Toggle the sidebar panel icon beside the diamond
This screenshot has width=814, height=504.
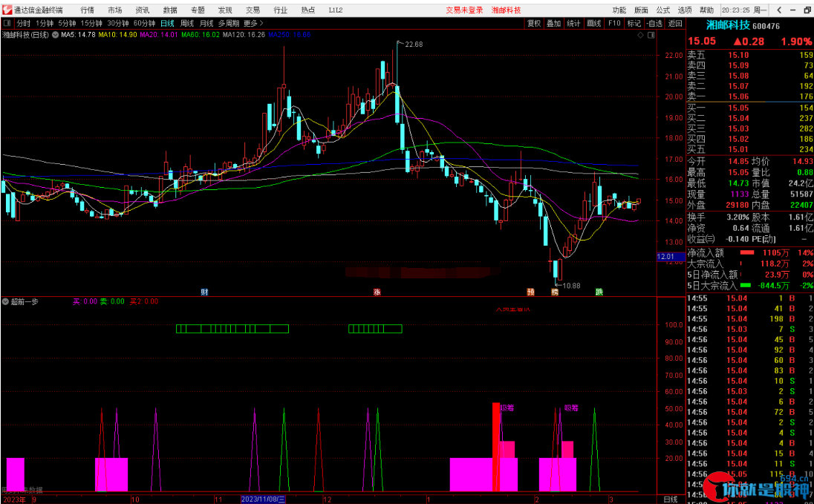[651, 35]
